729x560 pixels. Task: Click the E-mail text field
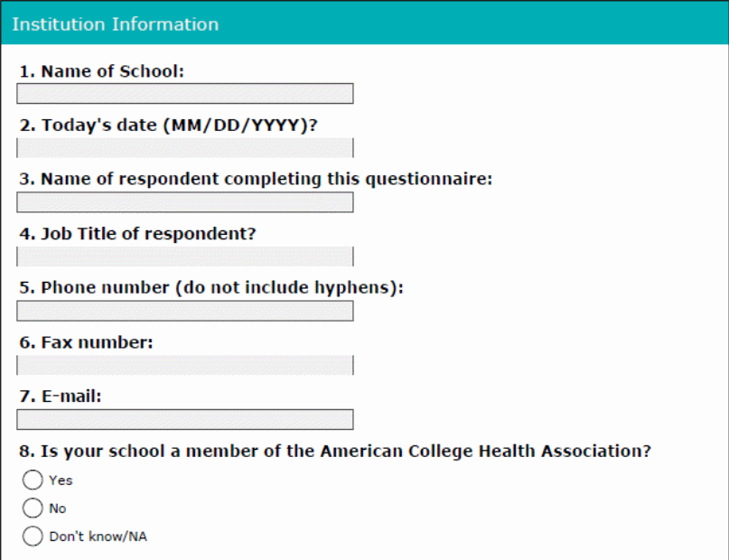point(184,419)
